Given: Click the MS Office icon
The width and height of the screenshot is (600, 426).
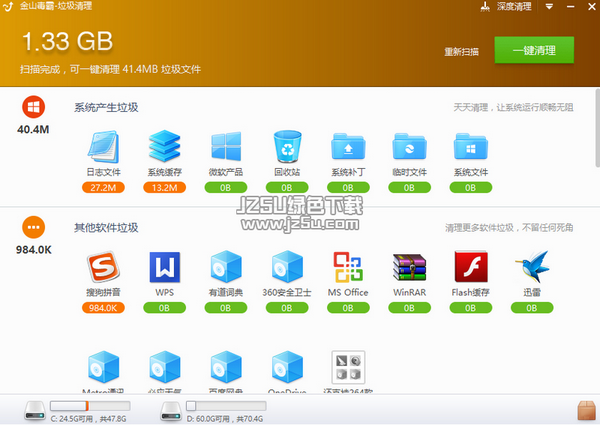Looking at the screenshot, I should [348, 267].
